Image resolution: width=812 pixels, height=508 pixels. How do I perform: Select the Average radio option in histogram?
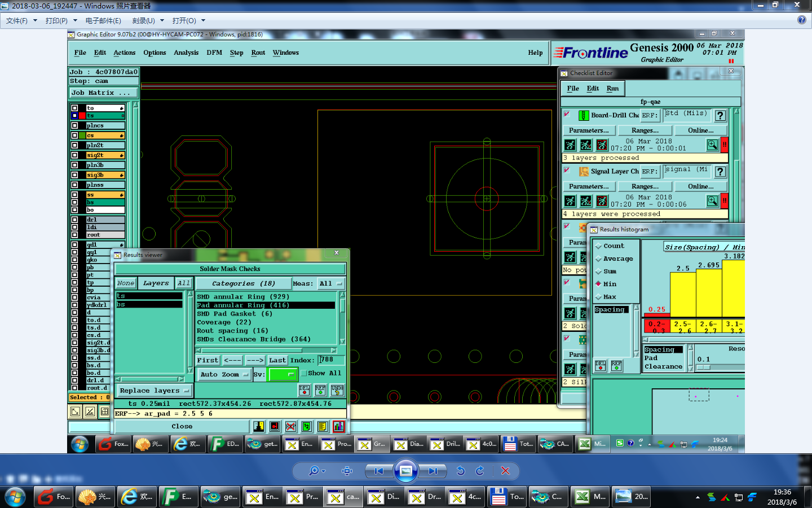coord(599,259)
